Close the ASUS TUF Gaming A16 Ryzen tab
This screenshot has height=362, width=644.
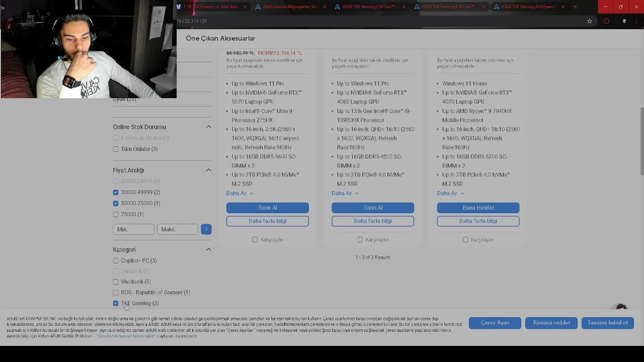point(563,7)
